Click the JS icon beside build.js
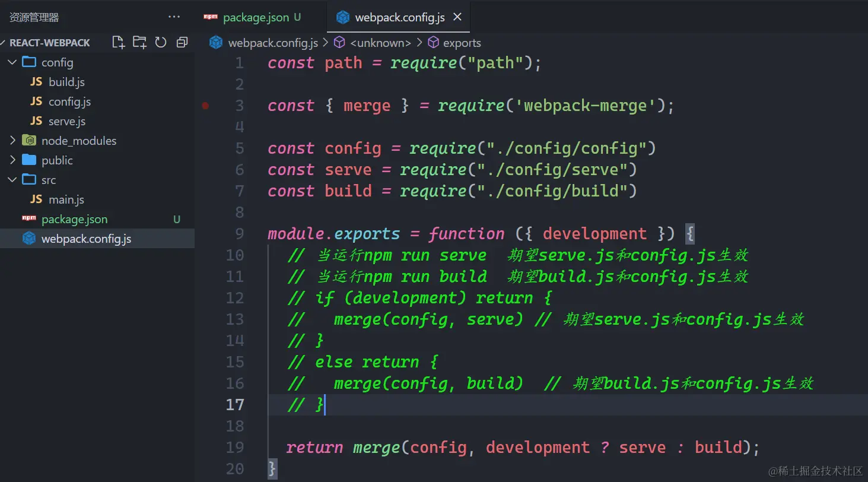The image size is (868, 482). coord(36,82)
